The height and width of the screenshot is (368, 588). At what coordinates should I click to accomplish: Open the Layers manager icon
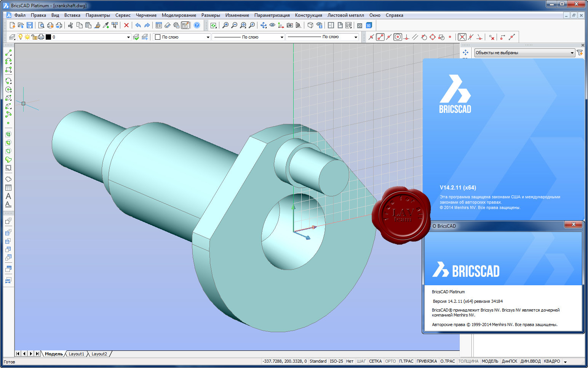[12, 37]
